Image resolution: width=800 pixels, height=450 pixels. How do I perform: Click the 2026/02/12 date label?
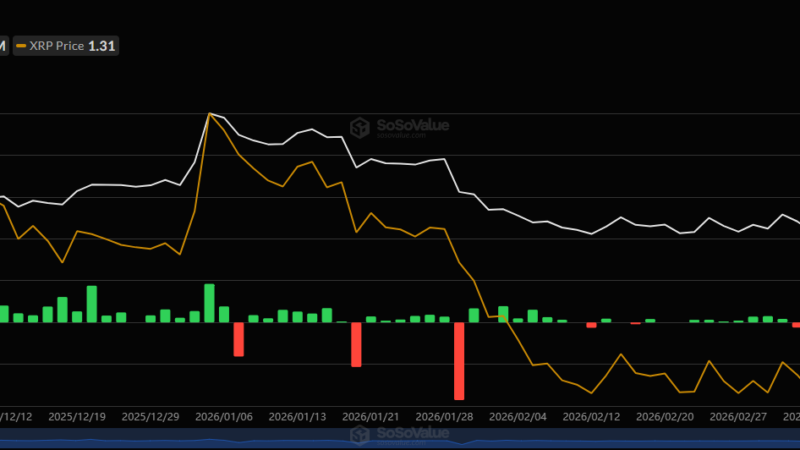(591, 417)
